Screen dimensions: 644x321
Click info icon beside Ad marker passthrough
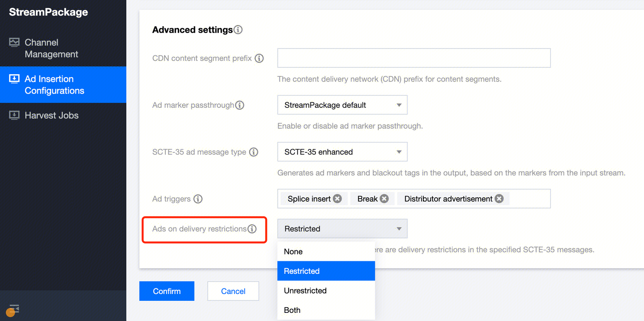coord(240,105)
